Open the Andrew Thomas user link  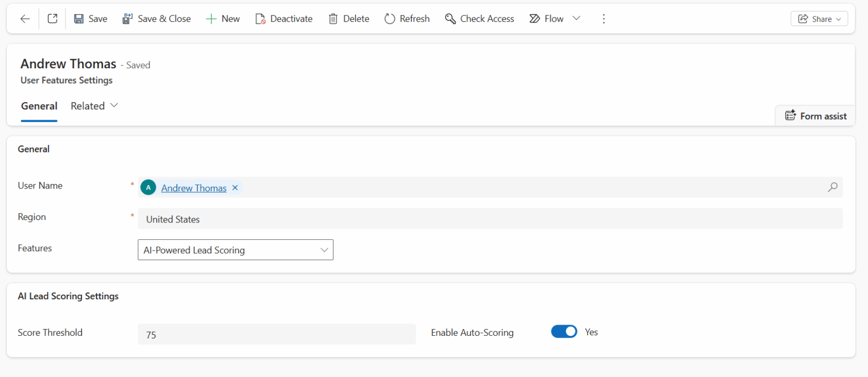click(194, 188)
